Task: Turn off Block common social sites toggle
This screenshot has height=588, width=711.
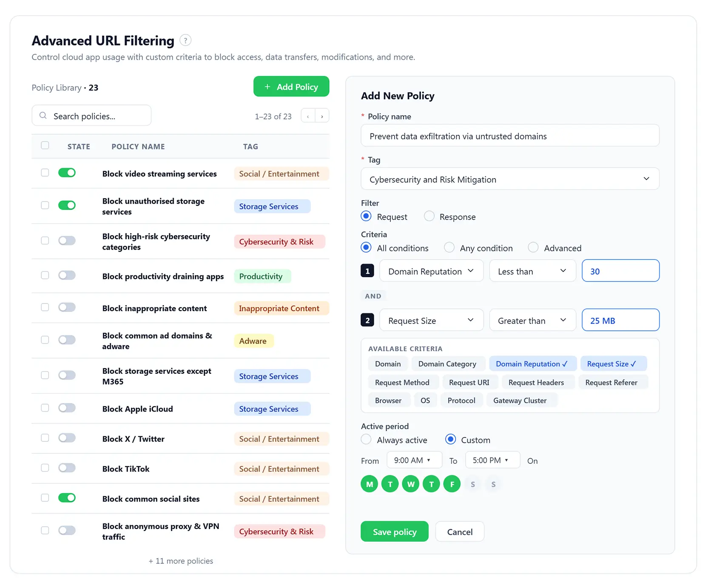Action: click(x=67, y=498)
